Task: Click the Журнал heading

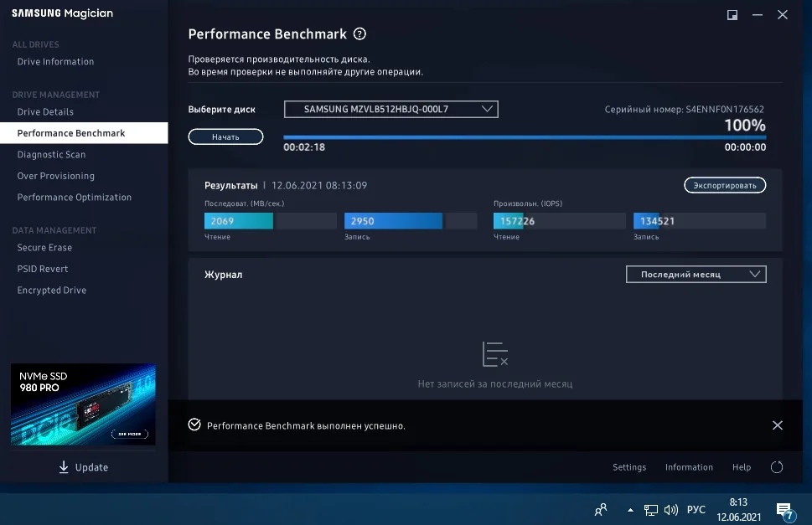Action: pyautogui.click(x=223, y=275)
